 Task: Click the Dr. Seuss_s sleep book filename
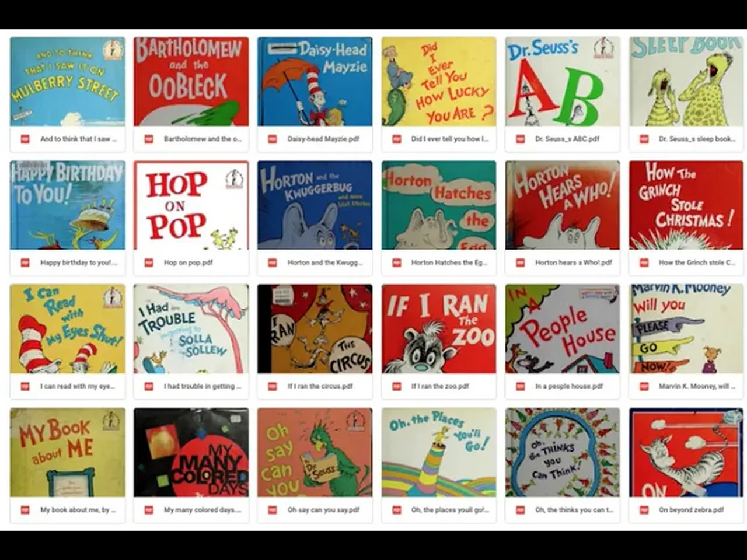pos(697,139)
